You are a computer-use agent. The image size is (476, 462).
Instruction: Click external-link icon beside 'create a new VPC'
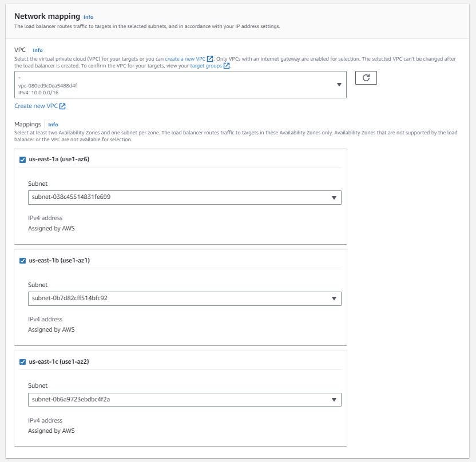(210, 59)
